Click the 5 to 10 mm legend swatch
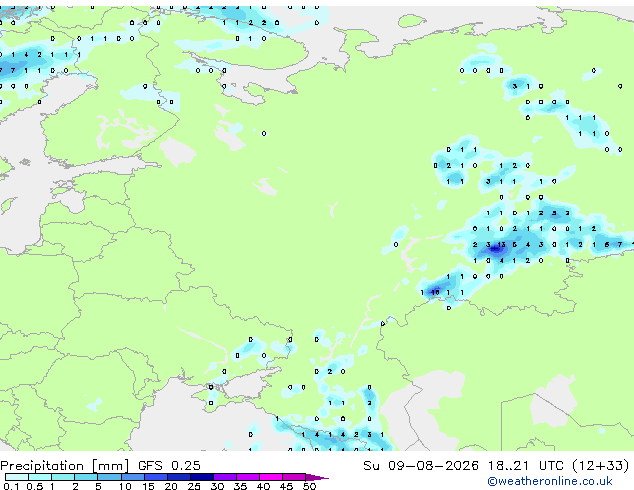 (x=109, y=477)
